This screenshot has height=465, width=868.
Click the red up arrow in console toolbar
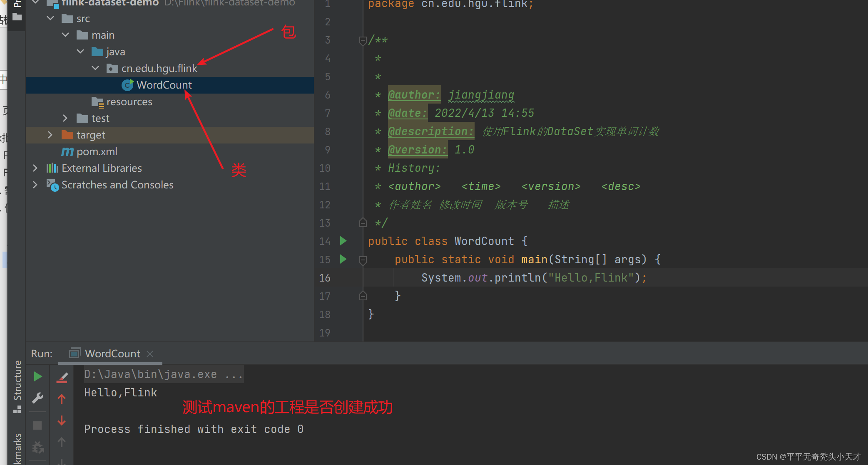click(x=62, y=399)
